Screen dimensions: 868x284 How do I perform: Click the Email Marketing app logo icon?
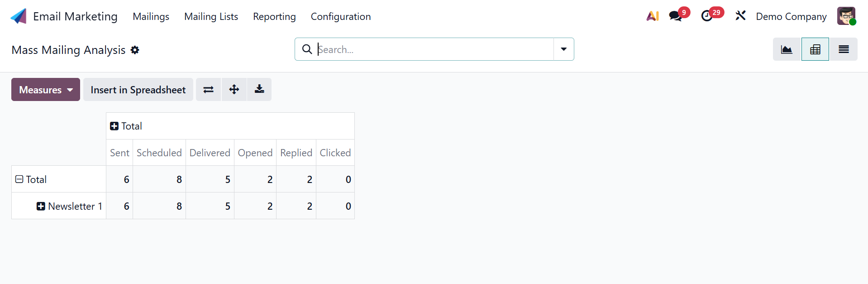(19, 16)
